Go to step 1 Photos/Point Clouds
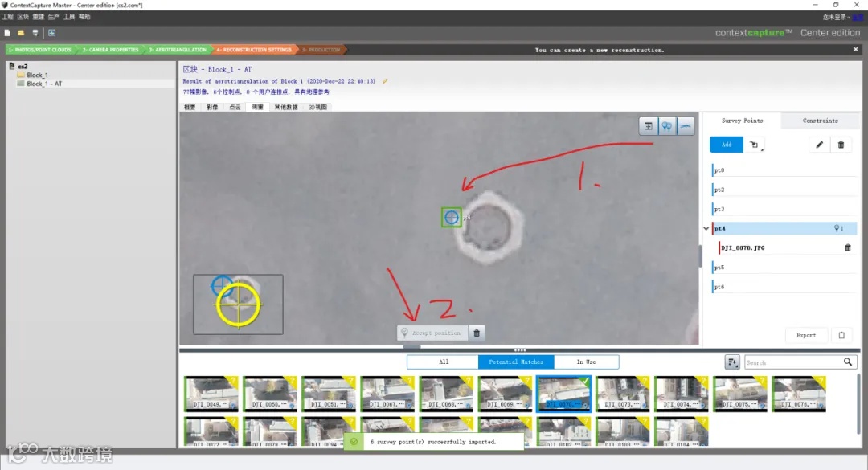Screen dimensions: 868x470 coord(40,50)
